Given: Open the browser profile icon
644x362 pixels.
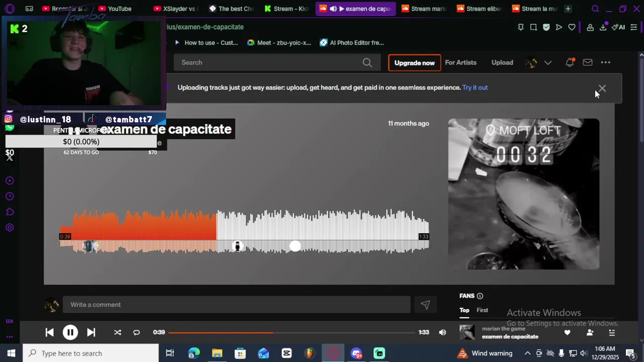Looking at the screenshot, I should tap(590, 27).
